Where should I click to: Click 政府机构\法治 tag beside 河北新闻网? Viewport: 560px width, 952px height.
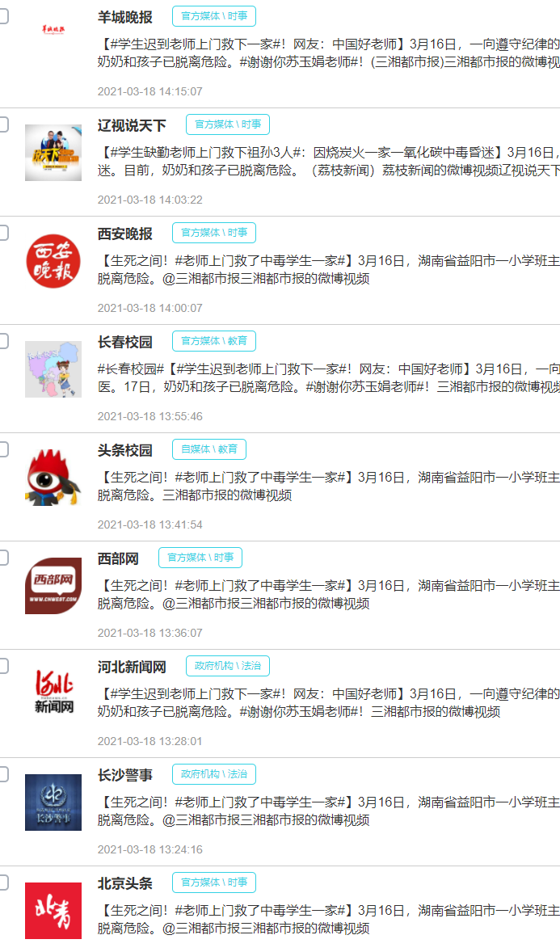coord(228,666)
